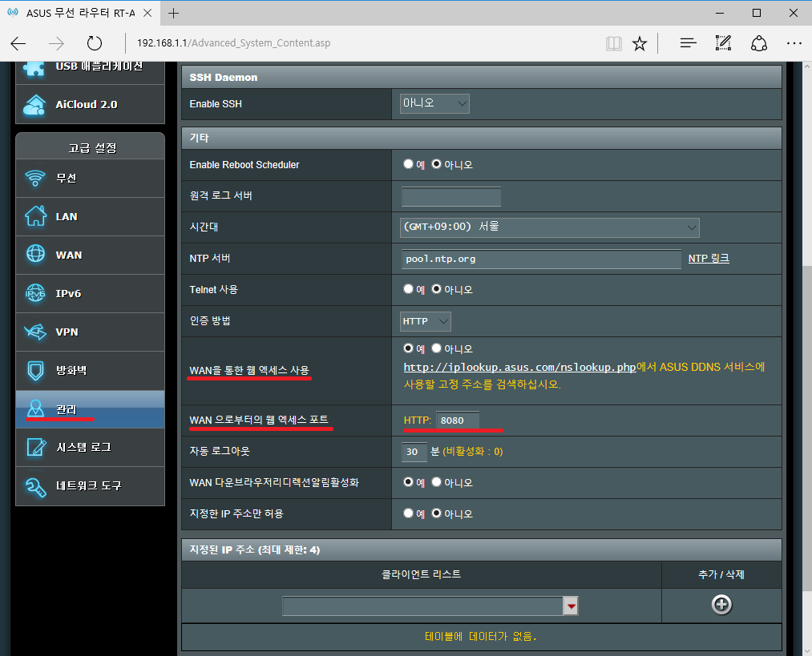The height and width of the screenshot is (656, 812).
Task: Open the WAN settings menu
Action: point(90,255)
